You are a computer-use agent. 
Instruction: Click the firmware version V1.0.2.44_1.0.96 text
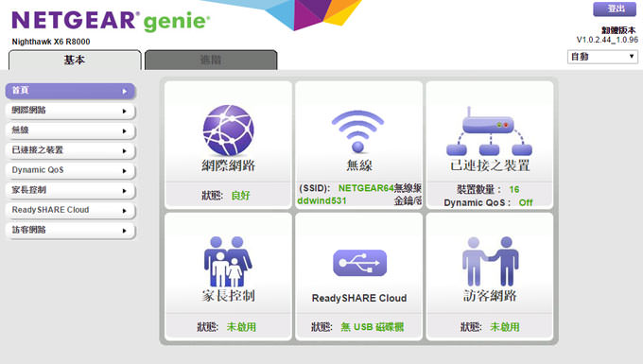[x=607, y=40]
